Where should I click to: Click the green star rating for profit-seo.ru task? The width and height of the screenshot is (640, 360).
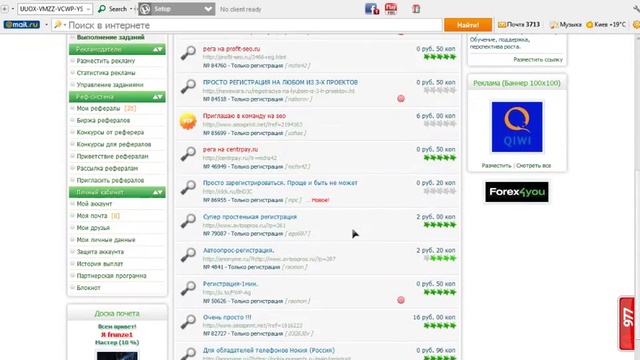pyautogui.click(x=439, y=57)
